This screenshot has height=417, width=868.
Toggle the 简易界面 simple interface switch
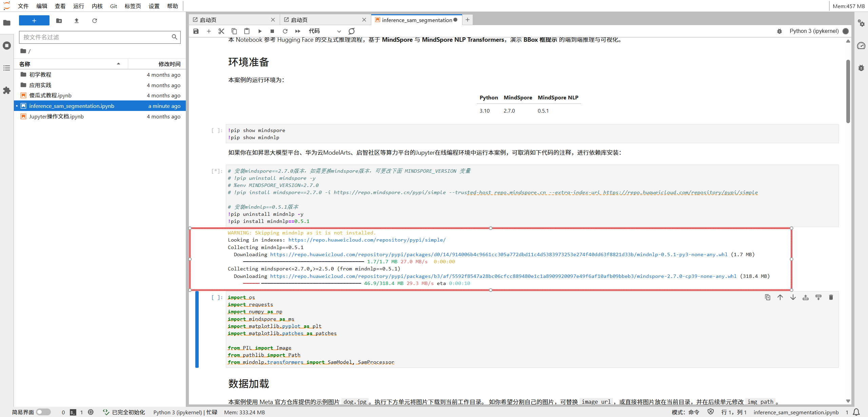(43, 412)
